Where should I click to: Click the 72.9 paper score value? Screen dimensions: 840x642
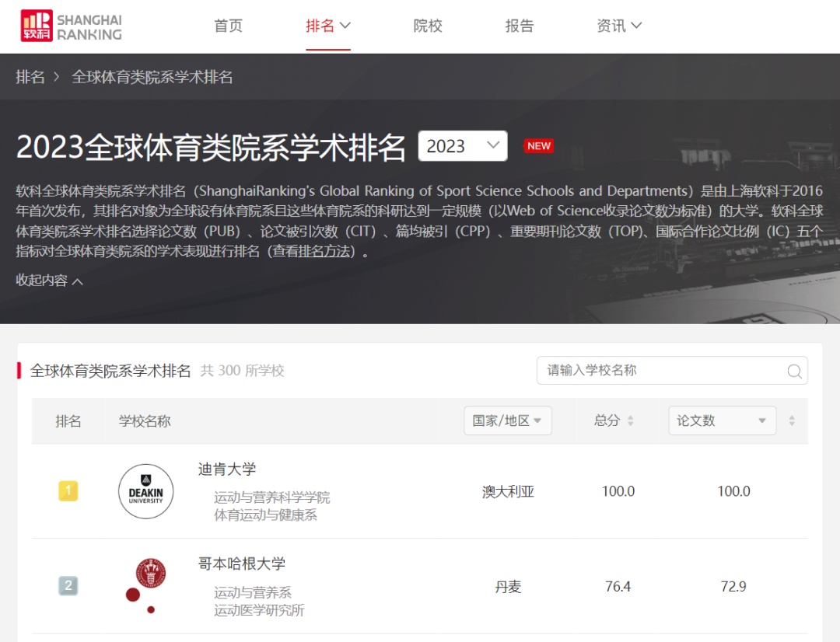pyautogui.click(x=733, y=587)
